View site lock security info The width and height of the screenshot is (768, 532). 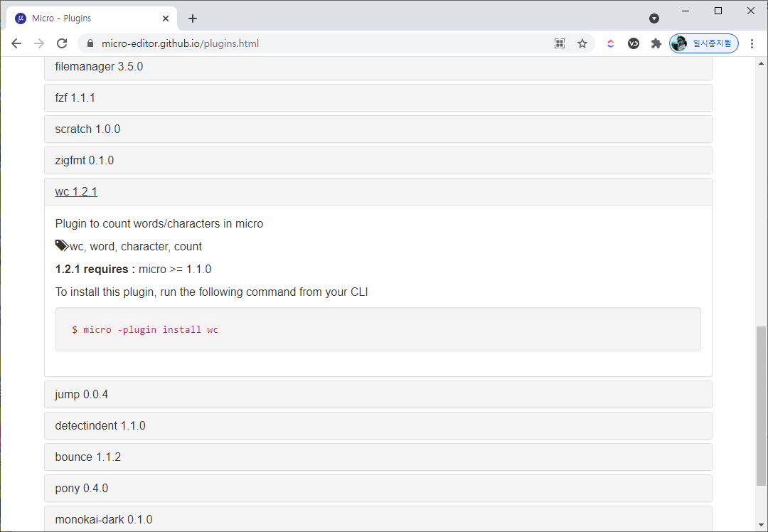tap(90, 43)
